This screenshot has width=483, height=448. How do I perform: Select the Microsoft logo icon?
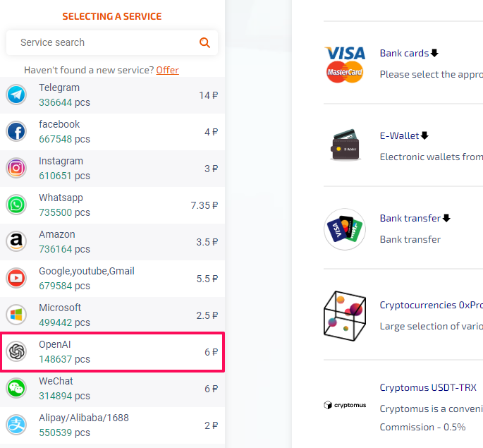(x=16, y=315)
